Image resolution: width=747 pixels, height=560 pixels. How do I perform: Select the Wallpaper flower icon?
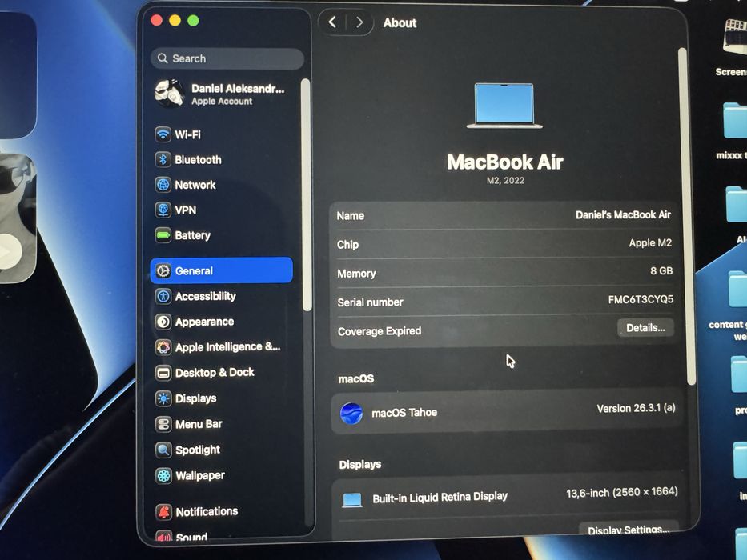163,476
